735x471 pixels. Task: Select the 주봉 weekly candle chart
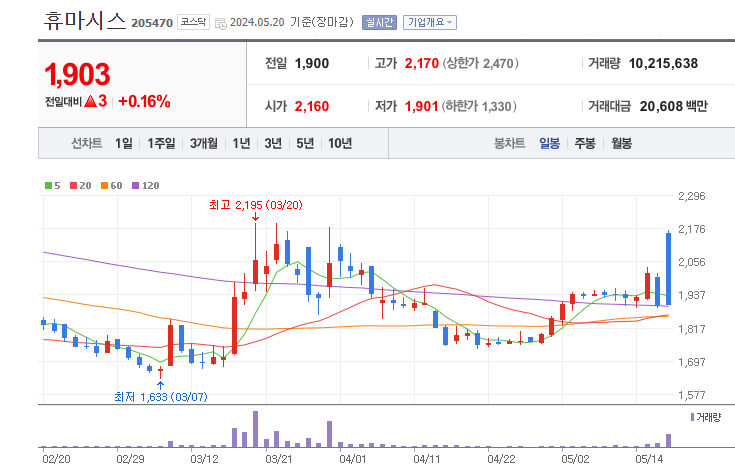(585, 143)
